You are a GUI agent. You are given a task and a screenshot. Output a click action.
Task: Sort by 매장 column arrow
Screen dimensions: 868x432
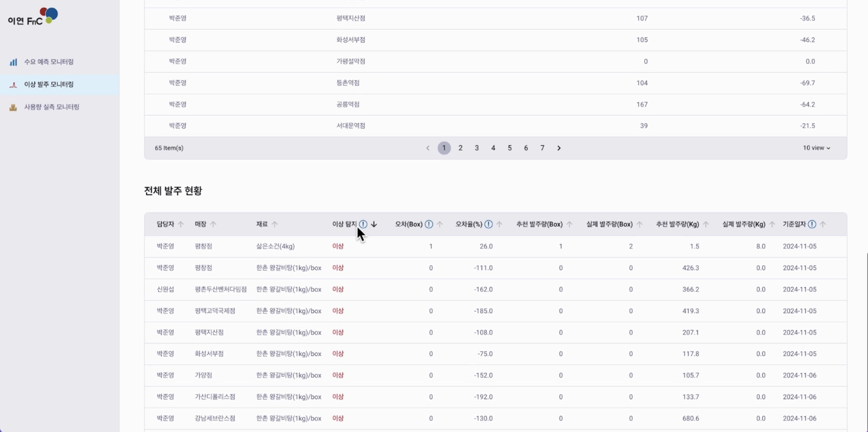(x=213, y=224)
